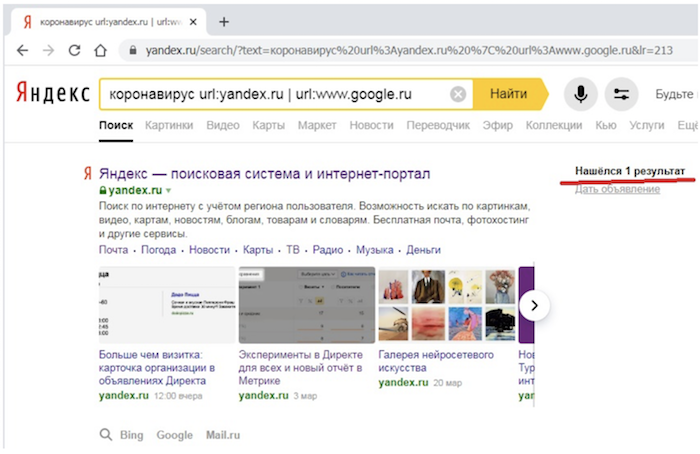Viewport: 700px width, 454px height.
Task: Open link Галерея нейросетевого искусства
Action: [x=436, y=361]
